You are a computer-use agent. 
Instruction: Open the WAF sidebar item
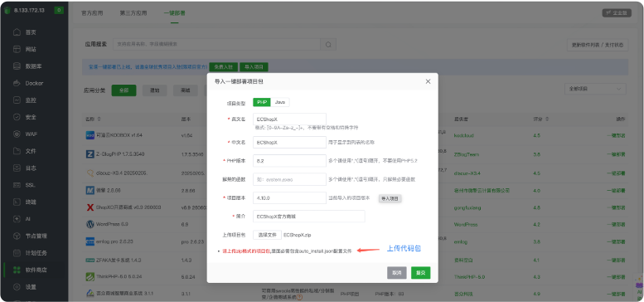(31, 134)
